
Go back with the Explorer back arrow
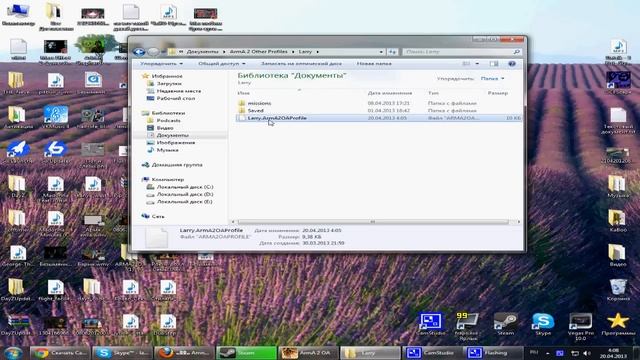click(139, 52)
